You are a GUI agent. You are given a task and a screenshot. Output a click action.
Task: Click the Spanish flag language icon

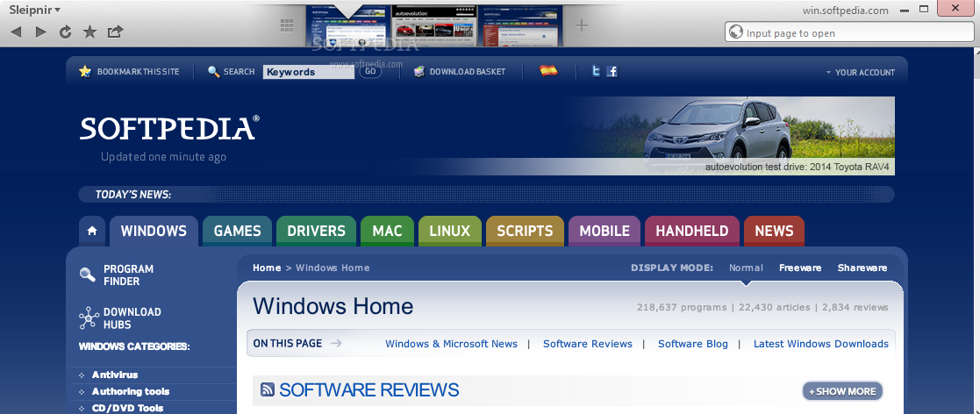(x=548, y=71)
